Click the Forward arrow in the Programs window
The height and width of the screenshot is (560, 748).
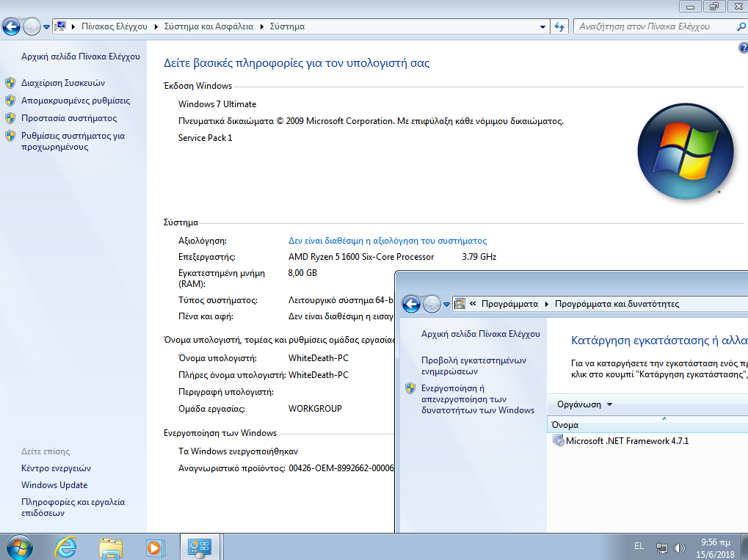point(432,304)
